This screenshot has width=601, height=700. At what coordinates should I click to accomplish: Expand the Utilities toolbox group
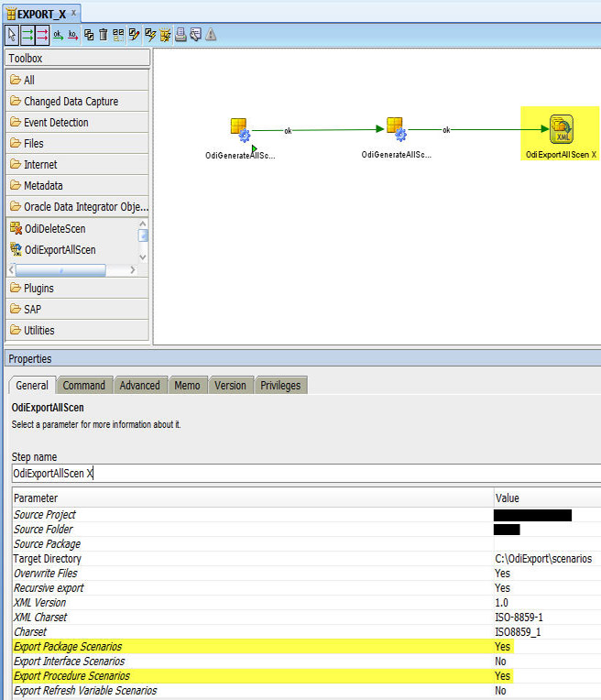[x=38, y=331]
